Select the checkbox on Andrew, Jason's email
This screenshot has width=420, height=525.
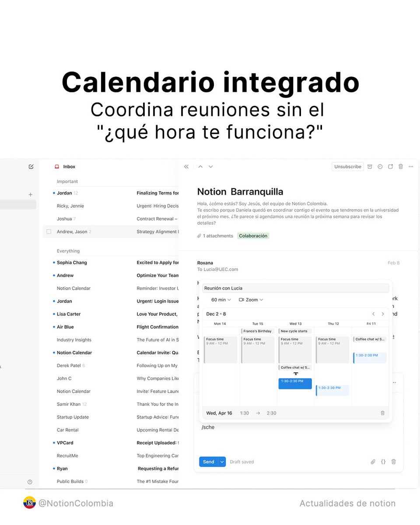49,231
